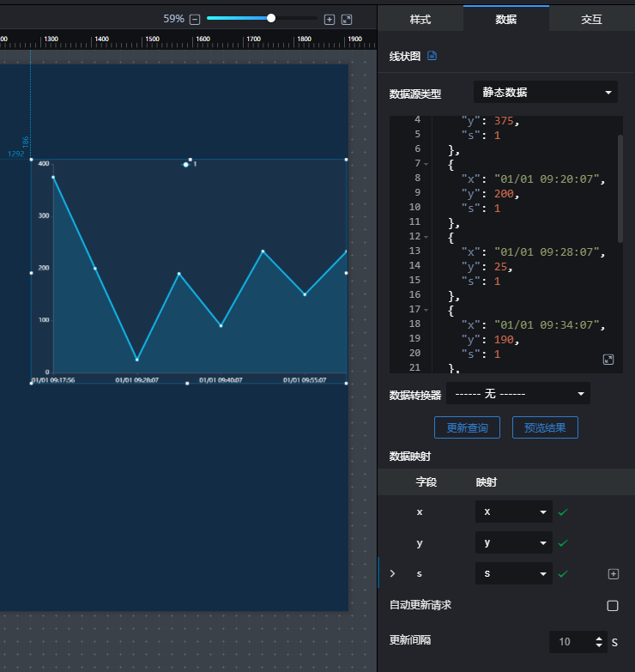Click the code text "01/01 09:28:07" in editor
The height and width of the screenshot is (672, 635).
point(547,252)
